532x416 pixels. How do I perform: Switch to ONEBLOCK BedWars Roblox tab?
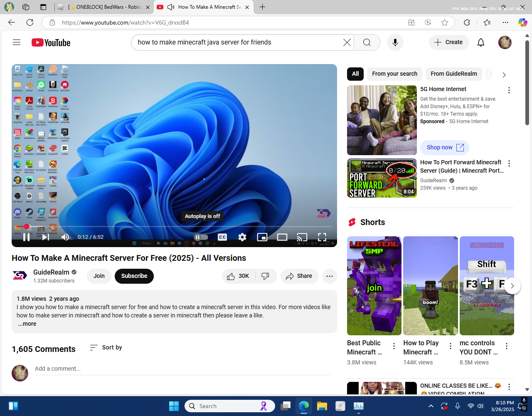(104, 7)
